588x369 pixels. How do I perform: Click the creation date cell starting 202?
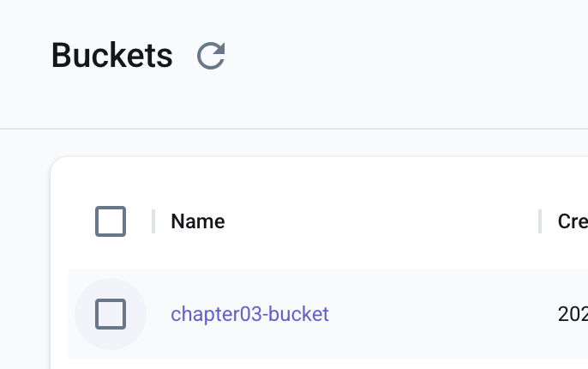tap(572, 314)
